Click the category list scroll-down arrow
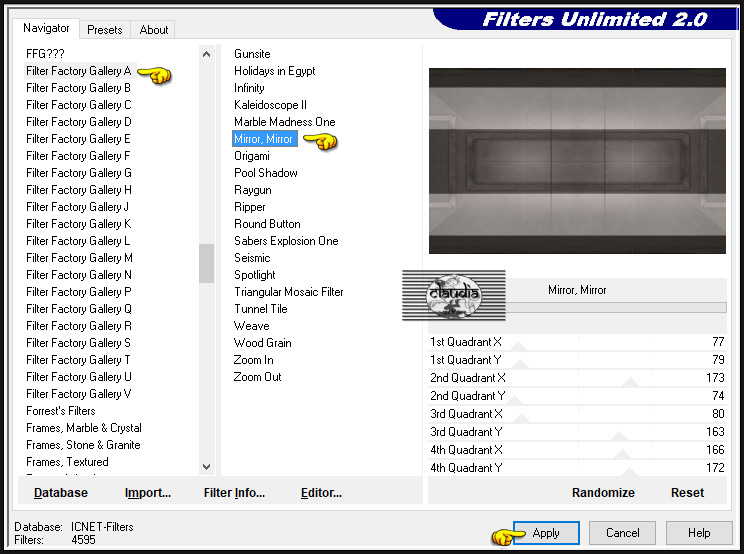Viewport: 744px width, 554px height. (206, 467)
